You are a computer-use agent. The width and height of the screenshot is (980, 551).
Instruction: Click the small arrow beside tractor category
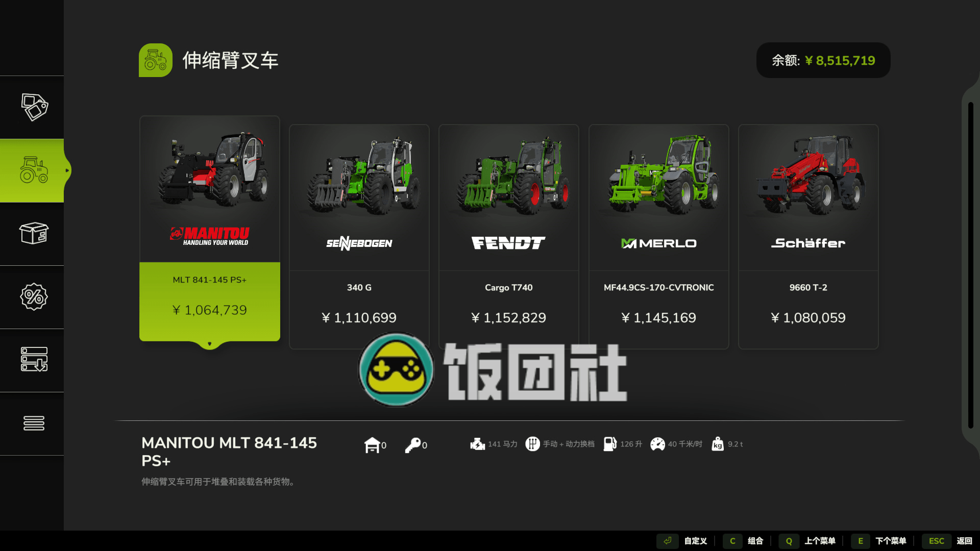[67, 170]
